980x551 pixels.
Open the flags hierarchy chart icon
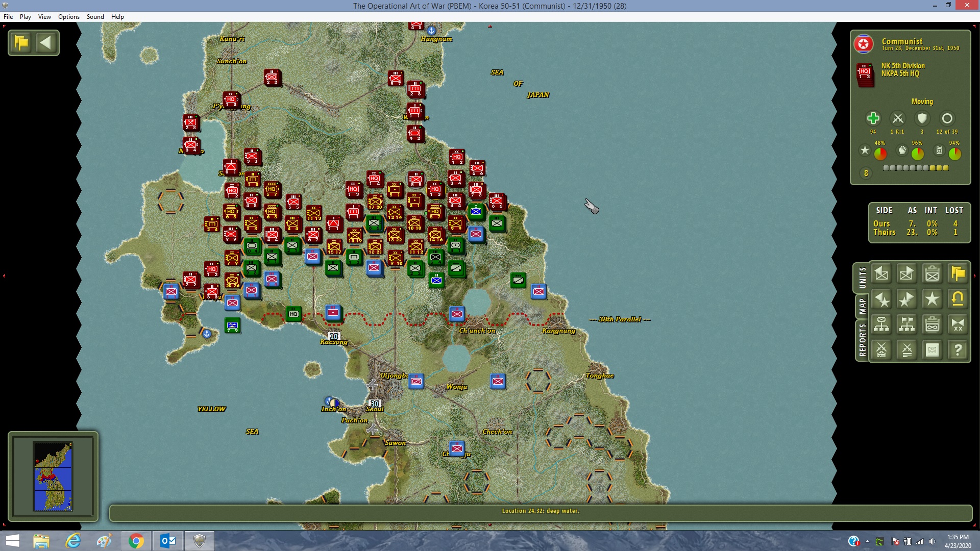point(907,324)
